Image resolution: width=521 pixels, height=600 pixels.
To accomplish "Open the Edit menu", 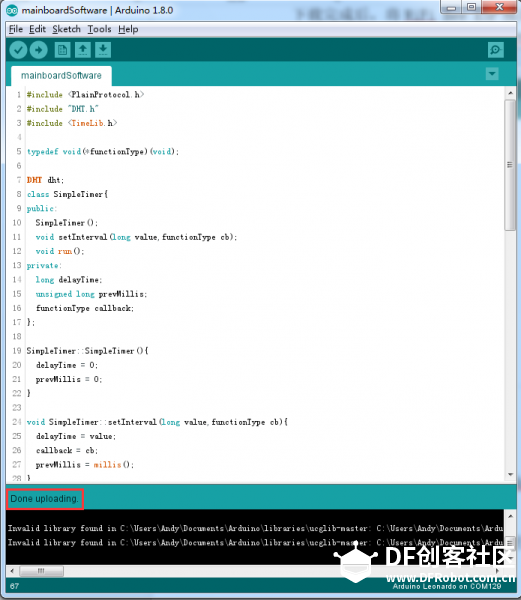I will [37, 29].
